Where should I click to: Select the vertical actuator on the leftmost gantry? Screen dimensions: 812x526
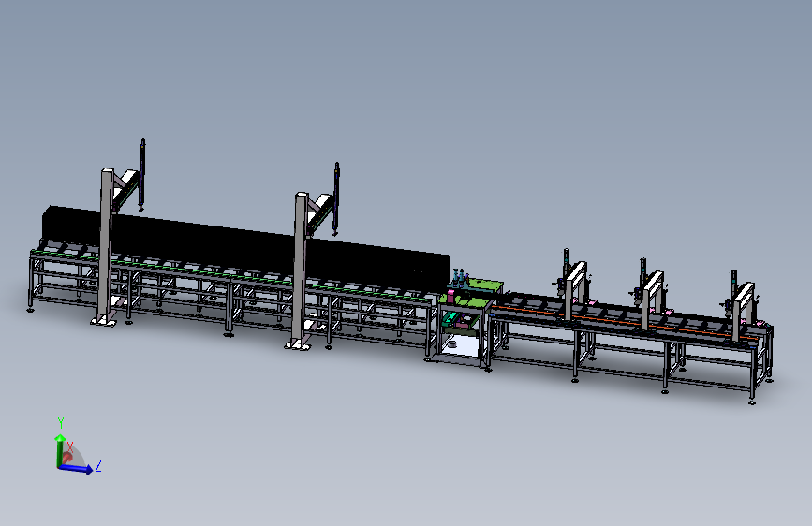pyautogui.click(x=142, y=174)
